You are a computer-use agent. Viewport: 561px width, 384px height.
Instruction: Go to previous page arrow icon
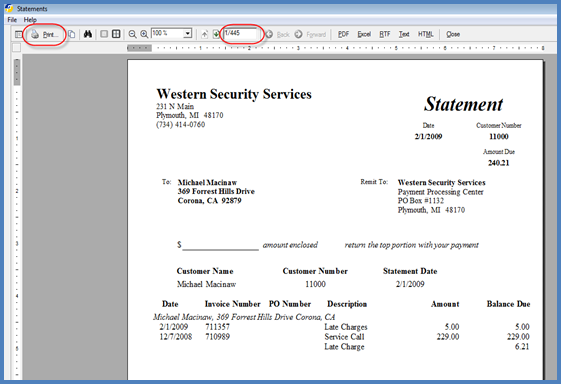(x=204, y=34)
